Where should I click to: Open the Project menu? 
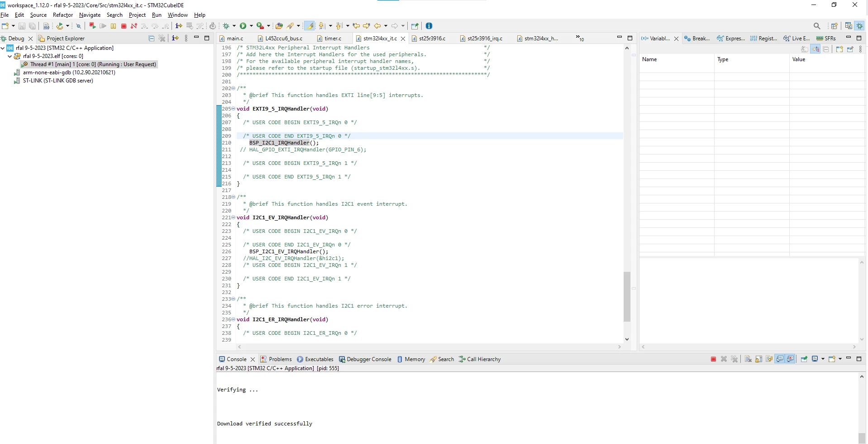(137, 15)
